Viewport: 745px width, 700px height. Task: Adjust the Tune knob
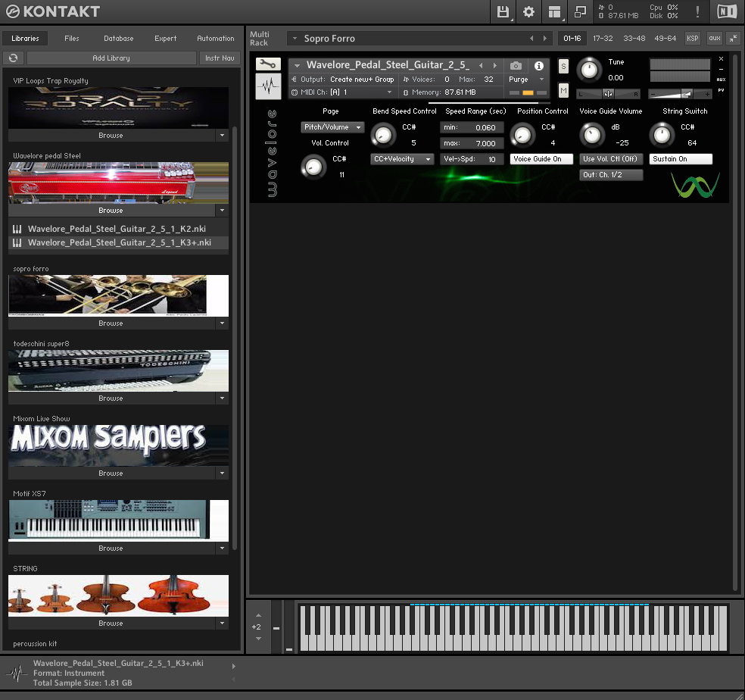click(x=589, y=70)
